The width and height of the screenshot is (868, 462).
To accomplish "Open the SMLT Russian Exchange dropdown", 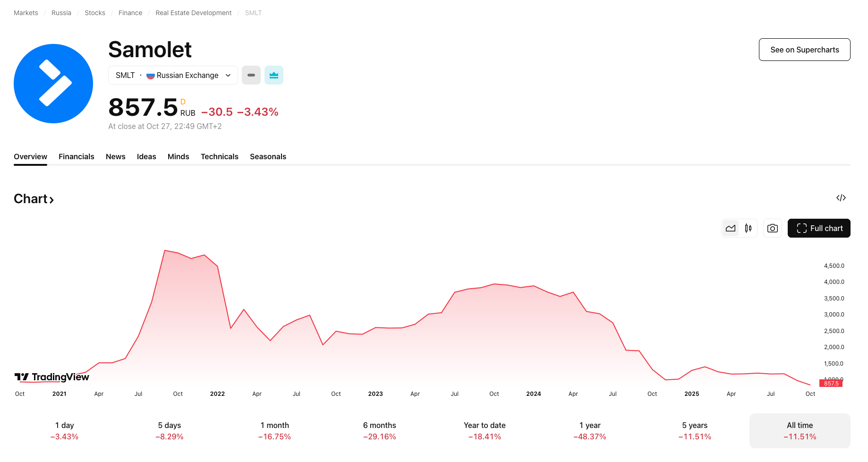I will pyautogui.click(x=173, y=75).
